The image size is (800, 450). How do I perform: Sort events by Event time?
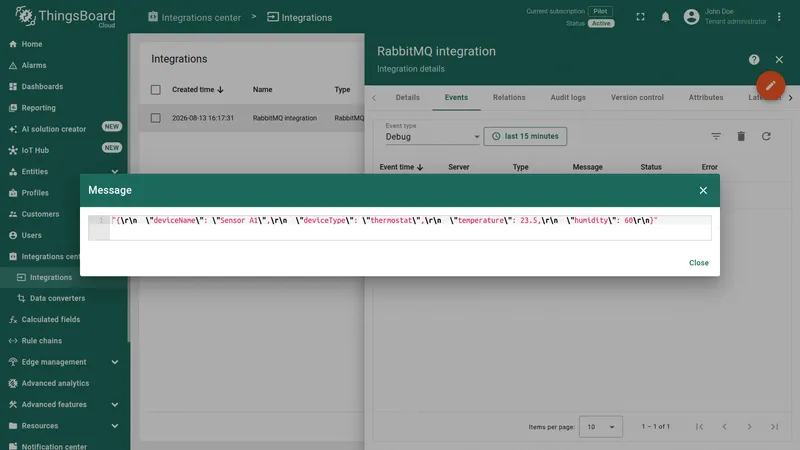pyautogui.click(x=401, y=167)
